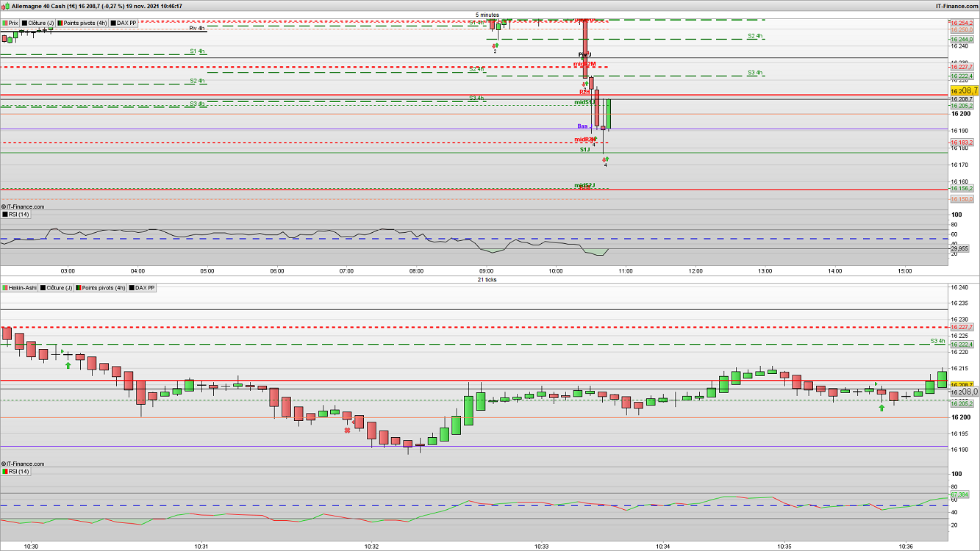The height and width of the screenshot is (551, 980).
Task: Select the Heikin-Ashi legend in the 21 ticks chart
Action: 20,287
